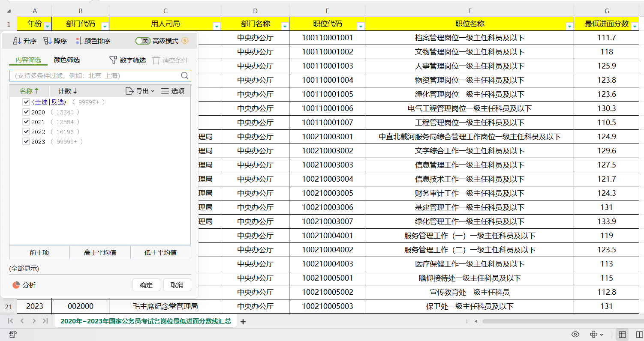Image resolution: width=644 pixels, height=341 pixels.
Task: Click the eye protection mode icon in status bar
Action: pyautogui.click(x=575, y=334)
